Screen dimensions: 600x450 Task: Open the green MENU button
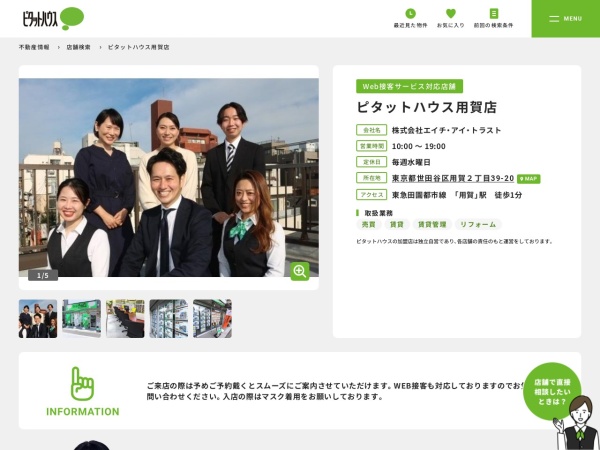566,19
